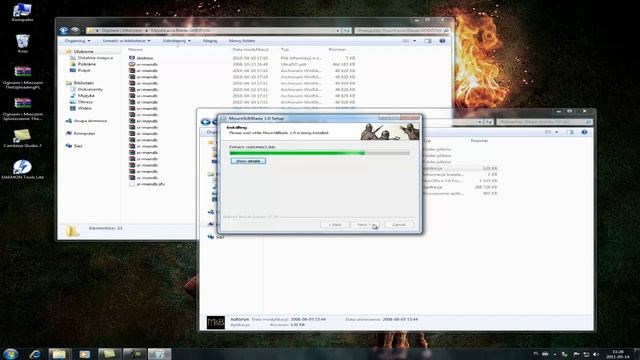Screen dimensions: 640x360
Task: Click the Action Center flag in tray
Action: 576,354
